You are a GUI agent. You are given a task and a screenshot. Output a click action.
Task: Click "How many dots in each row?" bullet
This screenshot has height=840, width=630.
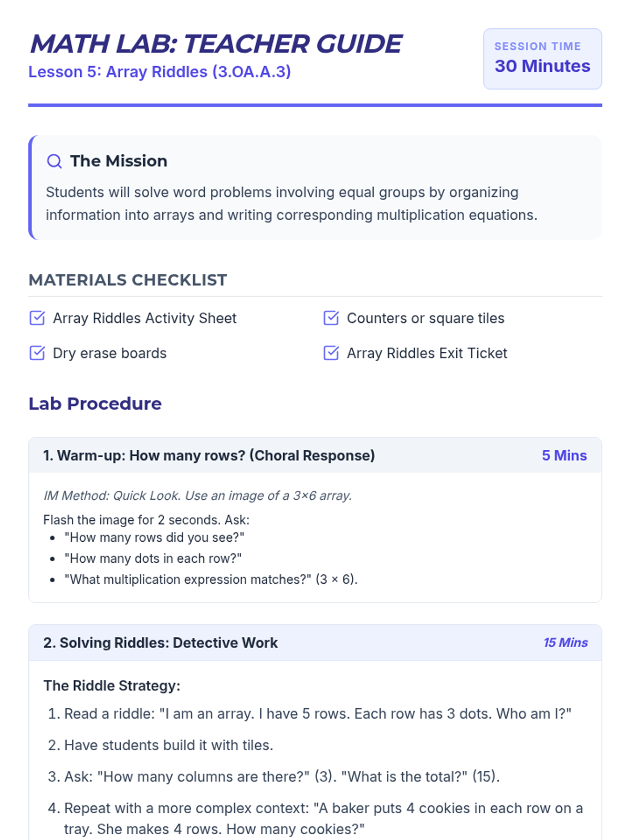pos(153,559)
